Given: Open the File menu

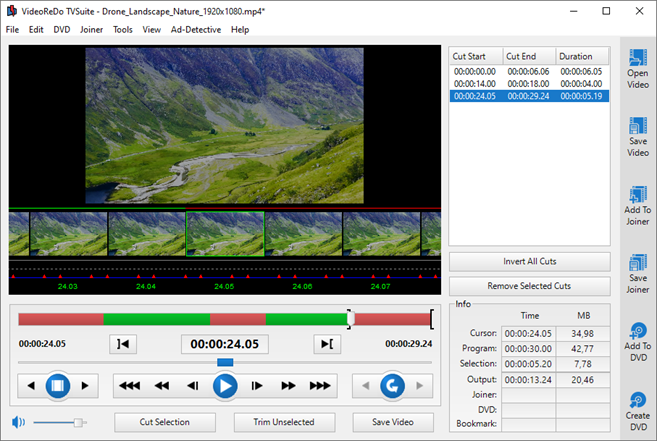Looking at the screenshot, I should coord(12,30).
